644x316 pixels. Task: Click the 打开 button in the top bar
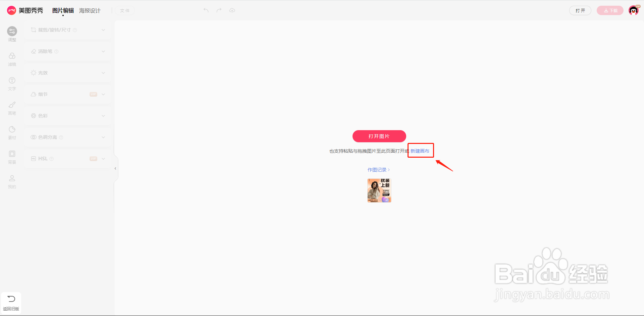pos(580,11)
